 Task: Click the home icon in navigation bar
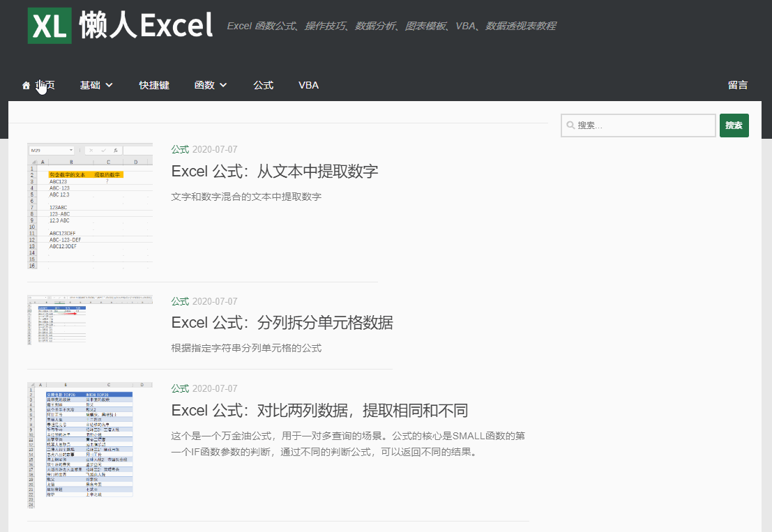(x=26, y=85)
